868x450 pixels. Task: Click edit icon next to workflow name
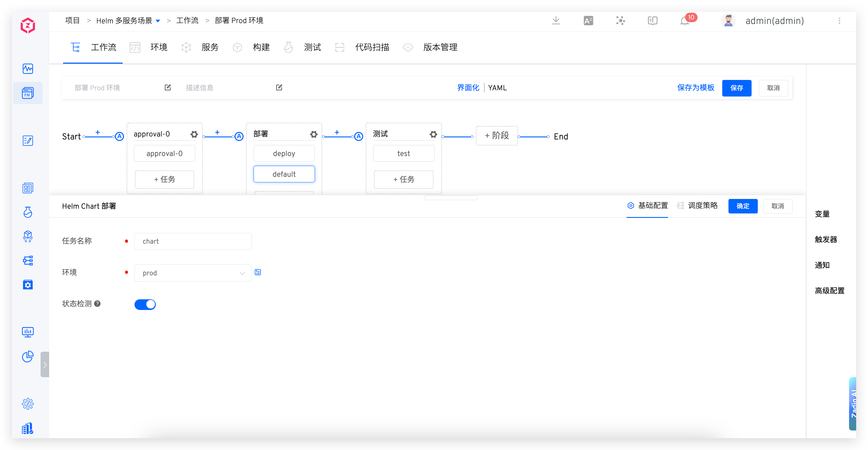point(167,88)
